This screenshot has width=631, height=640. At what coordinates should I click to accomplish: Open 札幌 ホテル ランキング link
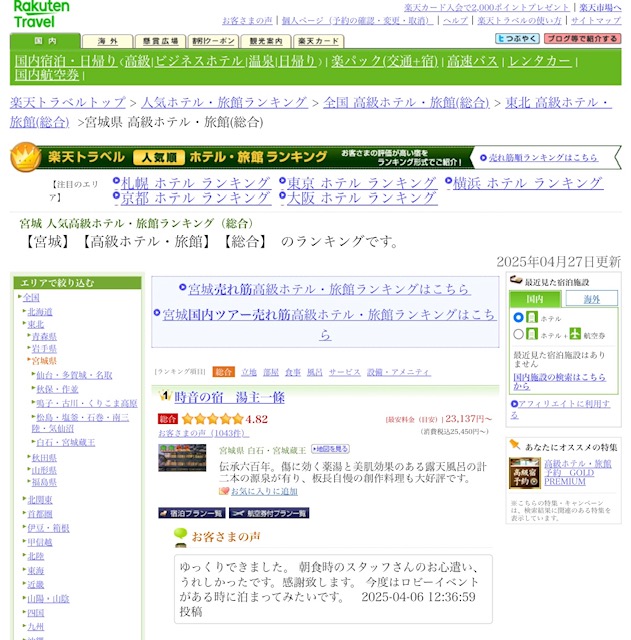pyautogui.click(x=196, y=183)
